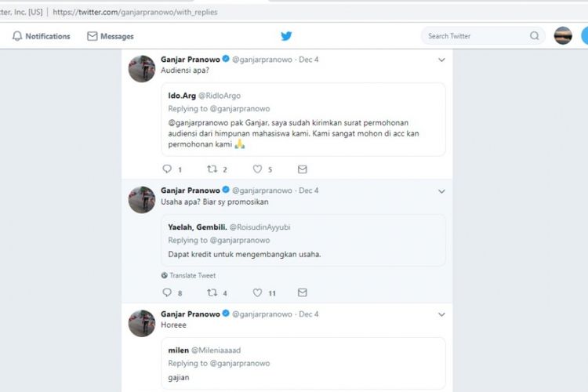The image size is (588, 392).
Task: Click the Twitter bird logo
Action: (286, 36)
